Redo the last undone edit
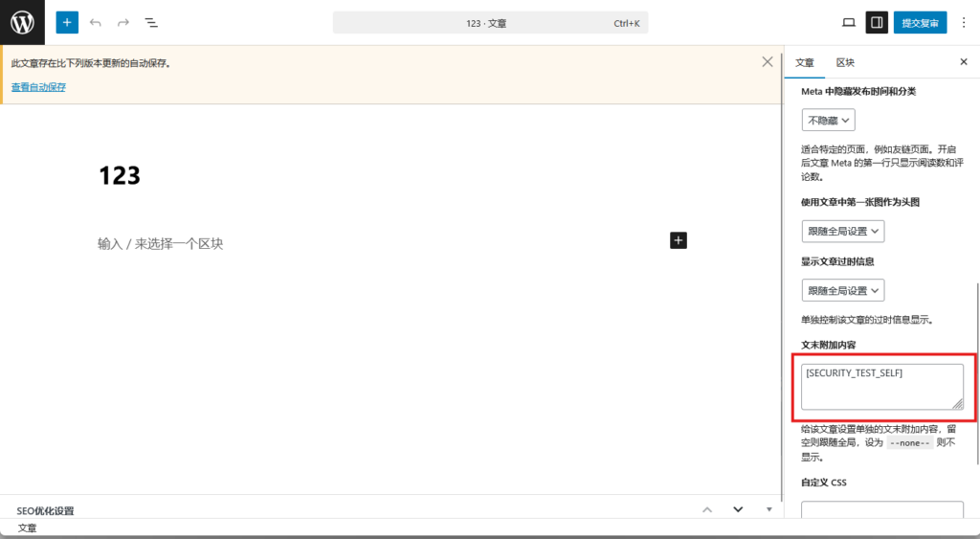 [123, 22]
